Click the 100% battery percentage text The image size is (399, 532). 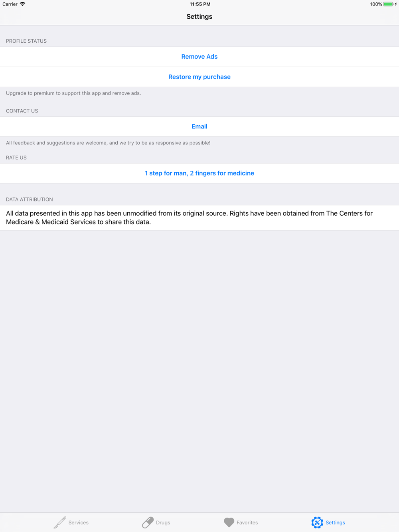pos(376,4)
